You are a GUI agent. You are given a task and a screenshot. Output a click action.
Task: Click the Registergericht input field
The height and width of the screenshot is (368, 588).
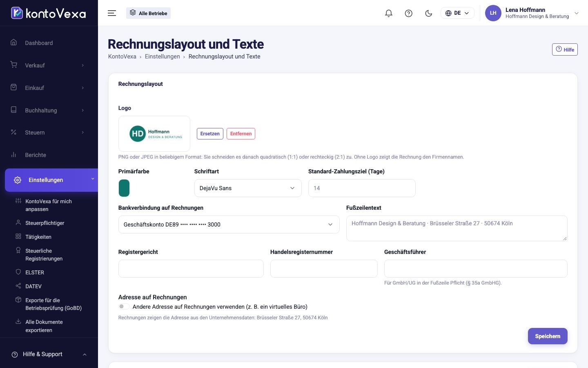coord(191,269)
